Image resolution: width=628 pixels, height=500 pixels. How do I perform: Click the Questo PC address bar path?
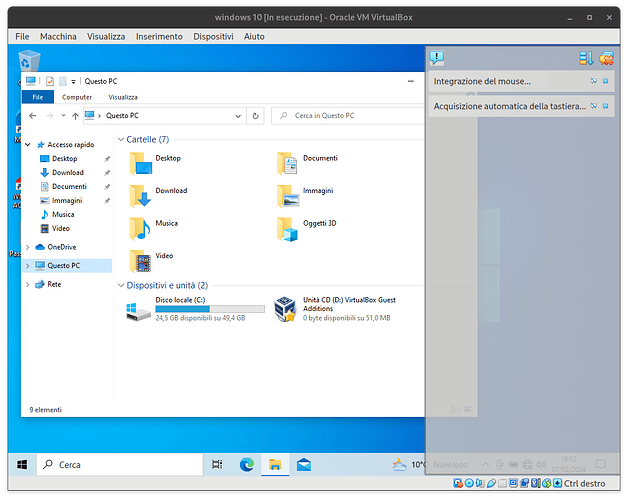pos(122,116)
